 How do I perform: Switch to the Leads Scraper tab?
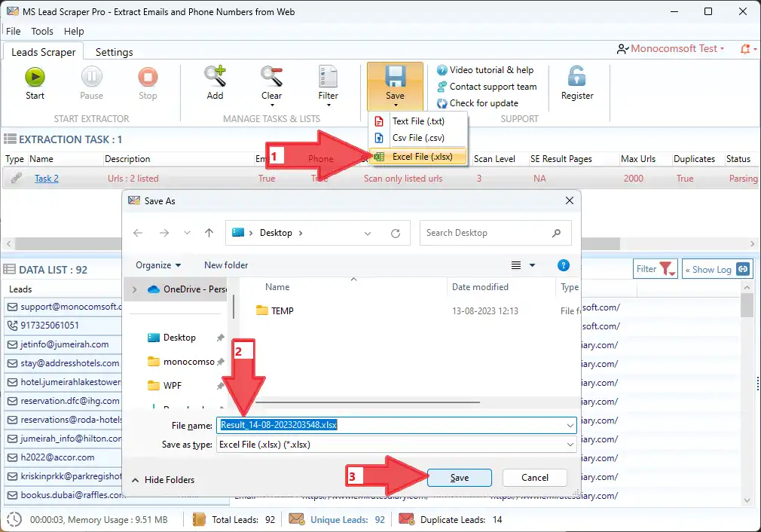(43, 52)
